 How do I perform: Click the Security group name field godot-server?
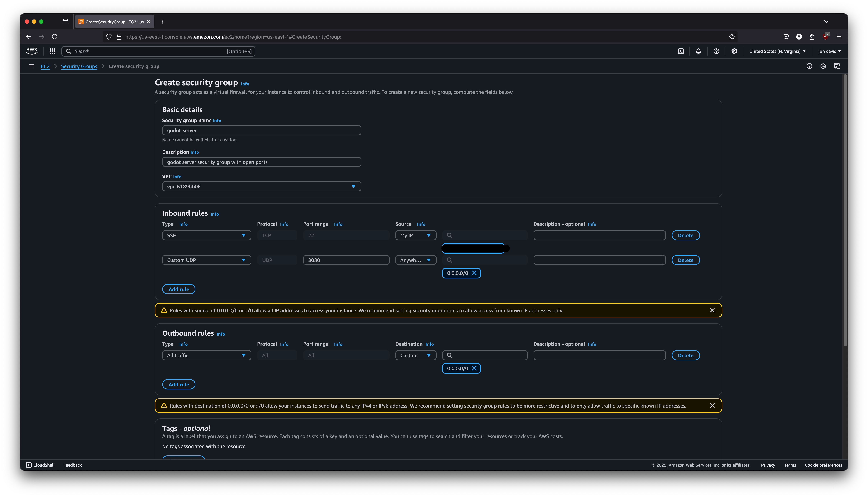click(262, 130)
